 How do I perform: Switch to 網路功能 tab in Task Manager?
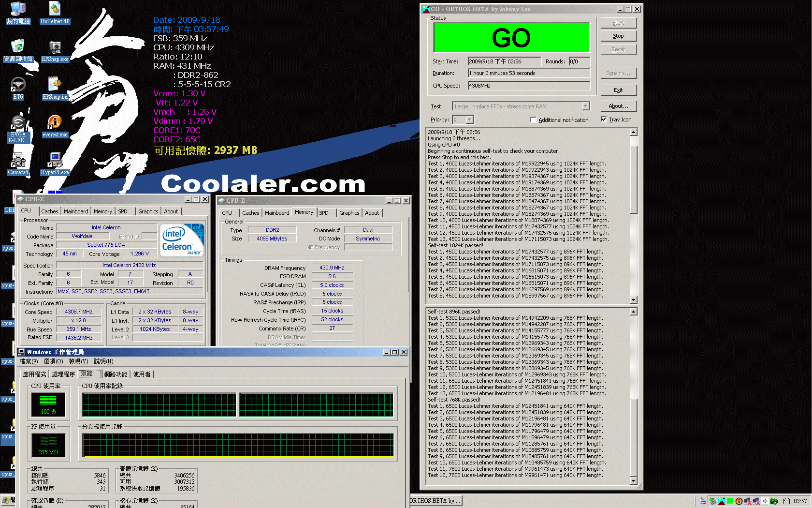click(116, 374)
